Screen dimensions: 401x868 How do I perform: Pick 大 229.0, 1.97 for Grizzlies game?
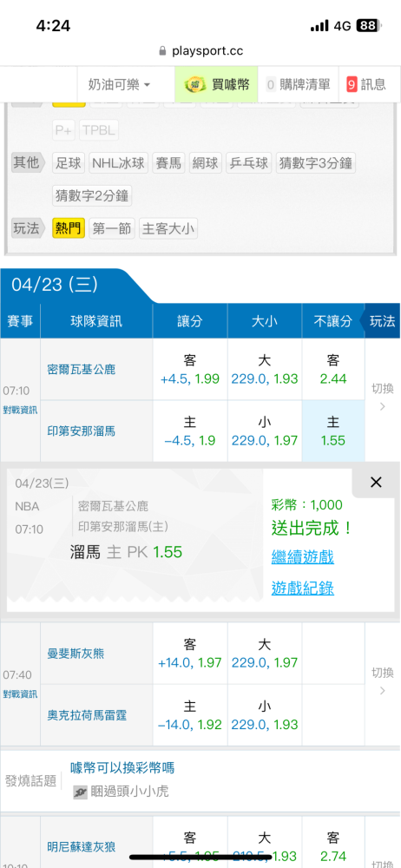[x=265, y=654]
